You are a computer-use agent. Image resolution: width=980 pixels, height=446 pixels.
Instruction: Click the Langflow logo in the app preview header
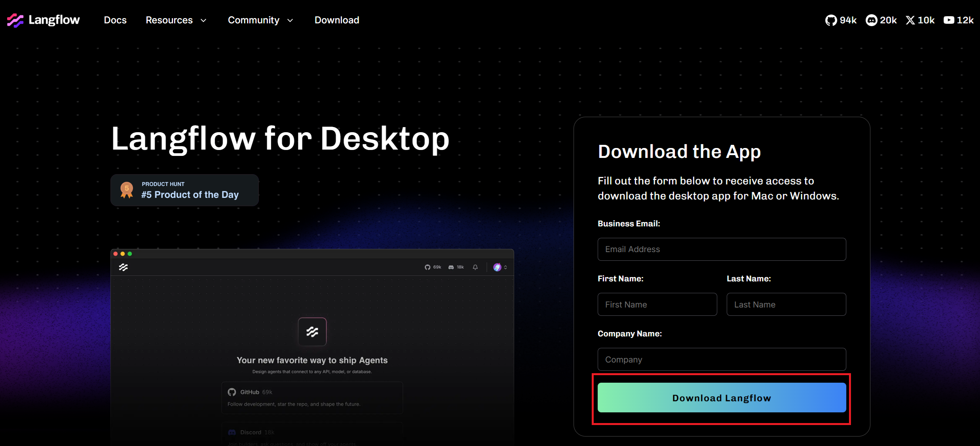pyautogui.click(x=123, y=268)
